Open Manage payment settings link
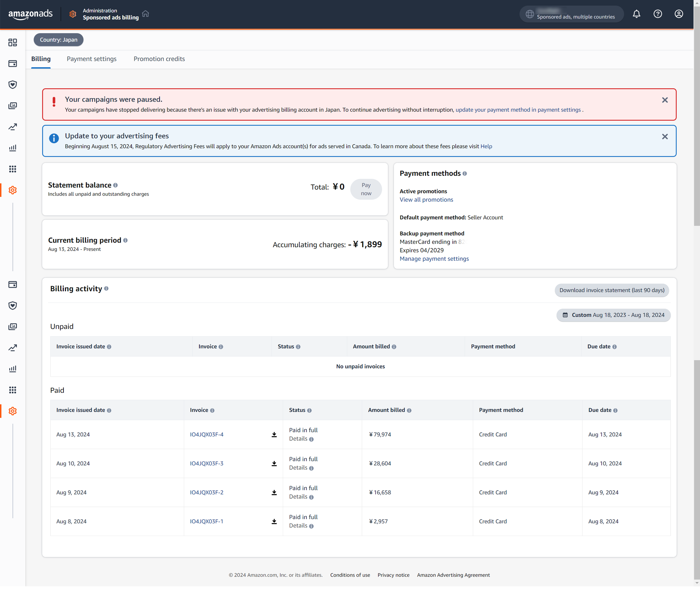This screenshot has width=700, height=604. [x=434, y=259]
